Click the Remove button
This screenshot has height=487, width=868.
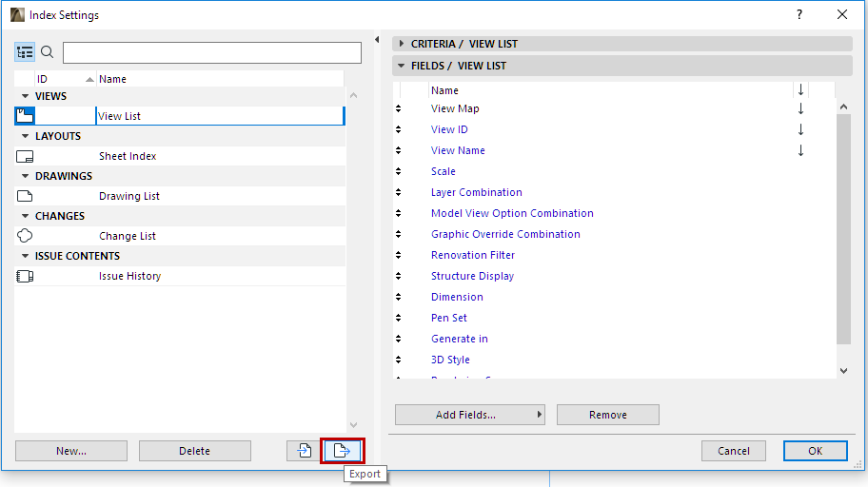607,415
